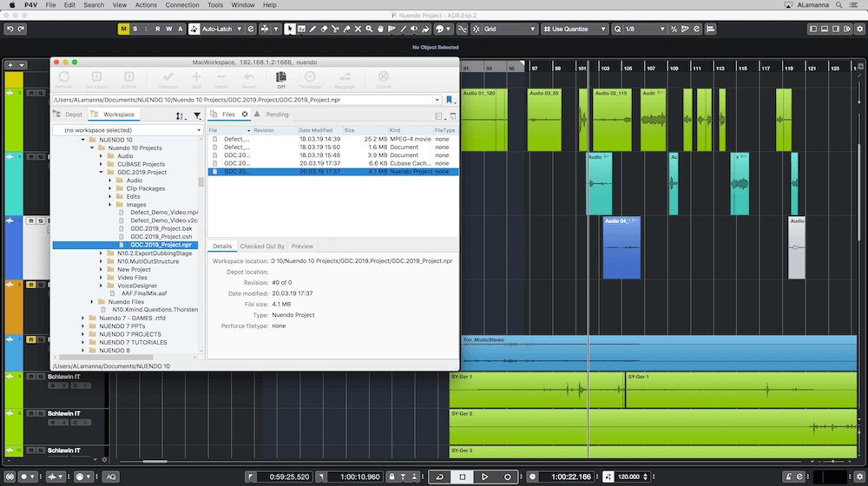Image resolution: width=868 pixels, height=486 pixels.
Task: Click the Refresh icon in P4V toolbar
Action: click(x=63, y=79)
